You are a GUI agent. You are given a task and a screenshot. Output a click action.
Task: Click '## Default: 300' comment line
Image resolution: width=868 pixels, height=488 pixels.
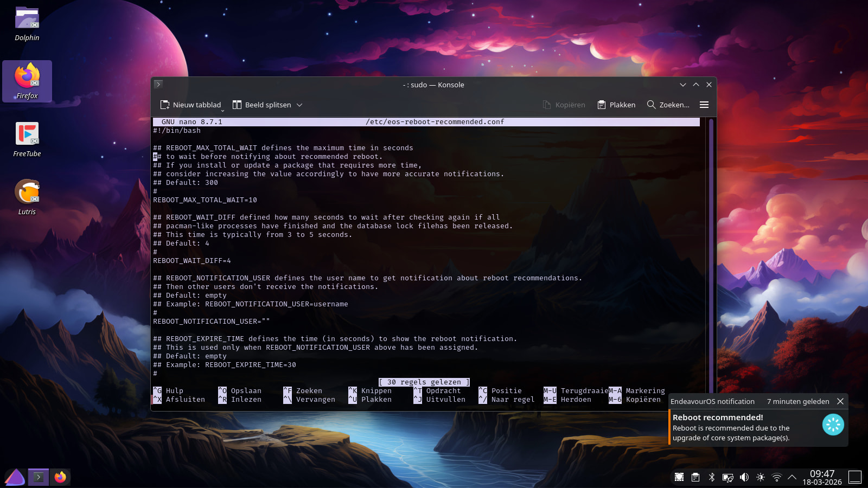186,183
